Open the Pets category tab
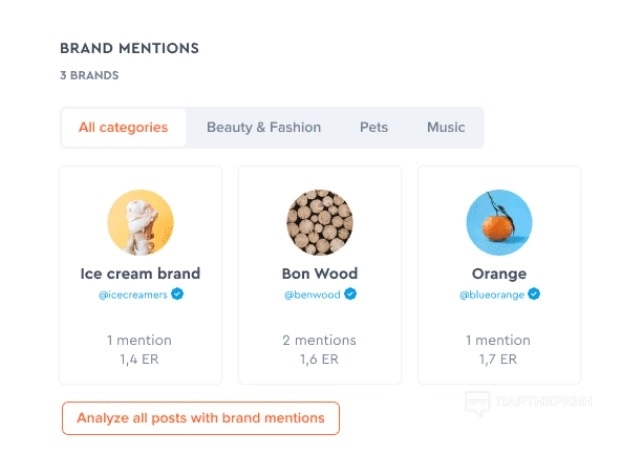643x469 pixels. pos(374,128)
